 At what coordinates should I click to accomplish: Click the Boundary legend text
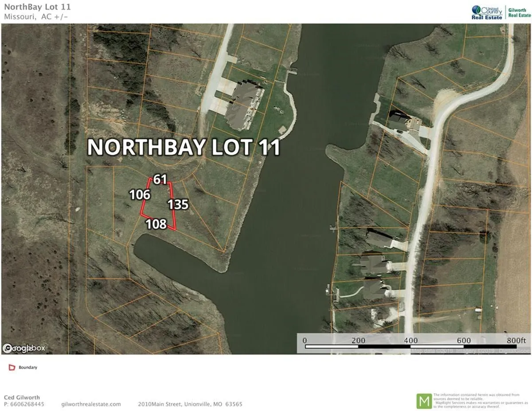pyautogui.click(x=28, y=368)
